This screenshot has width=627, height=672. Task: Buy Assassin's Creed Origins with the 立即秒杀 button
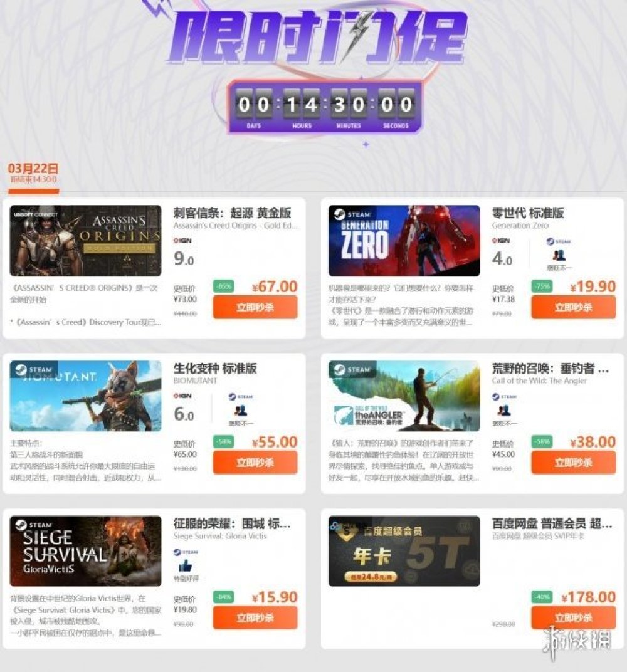(x=255, y=307)
